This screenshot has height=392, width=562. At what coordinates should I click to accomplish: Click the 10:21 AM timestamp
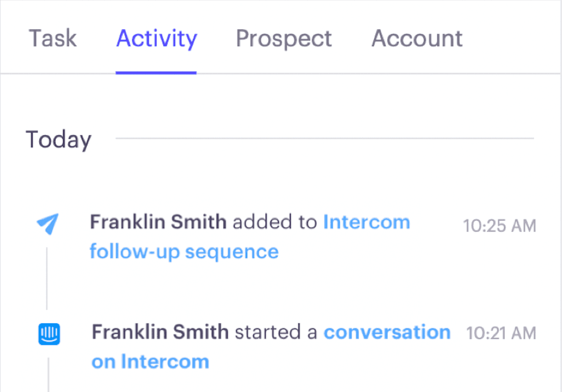pos(501,333)
